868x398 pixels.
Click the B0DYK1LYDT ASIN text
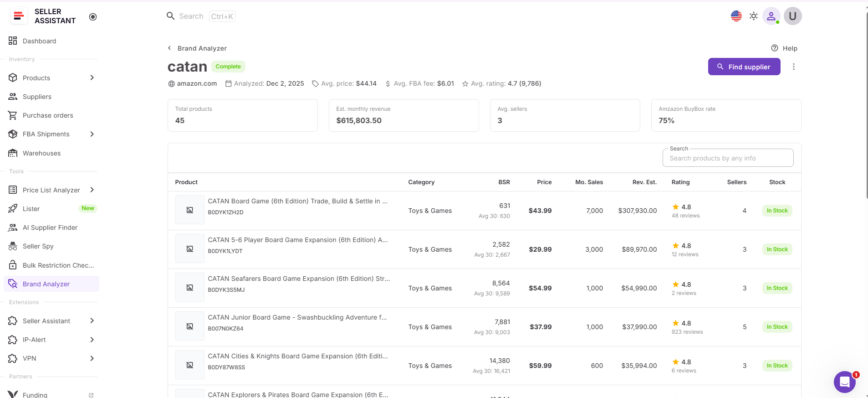pyautogui.click(x=225, y=251)
